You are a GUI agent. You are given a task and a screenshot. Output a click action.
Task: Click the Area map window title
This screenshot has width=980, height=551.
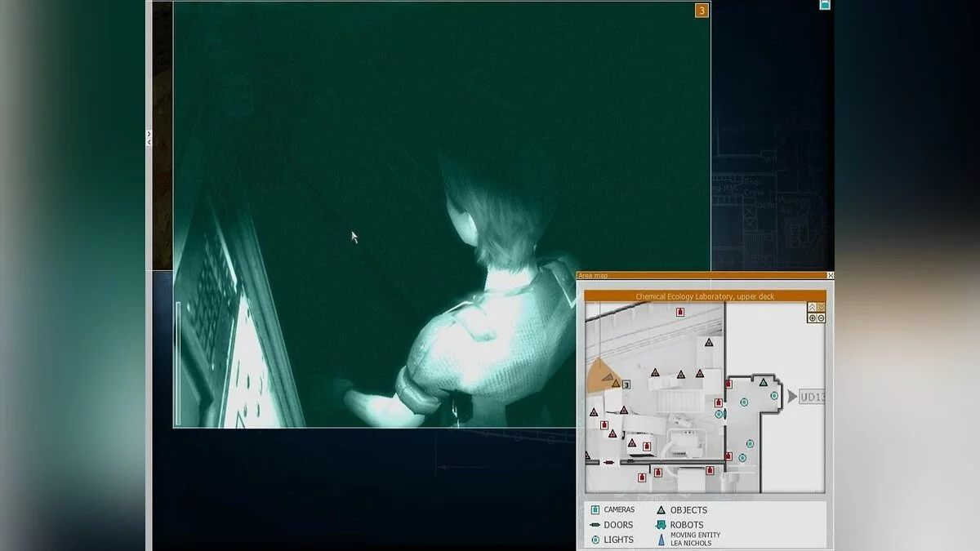pos(593,276)
